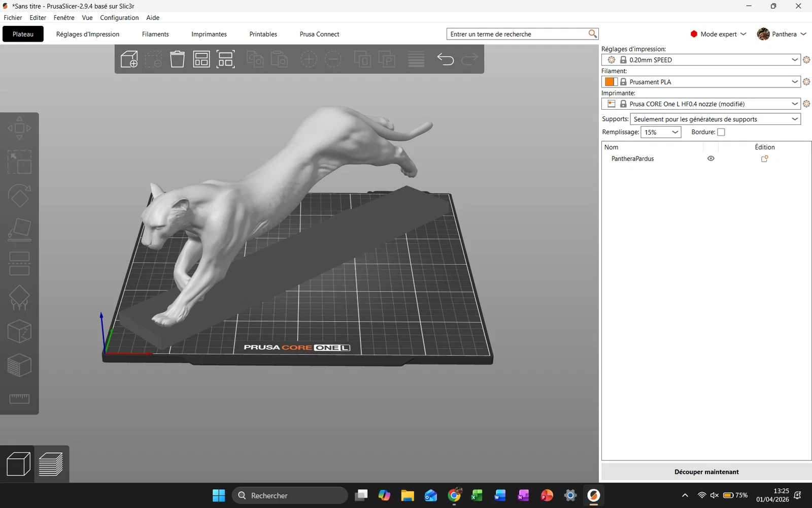Open the Supports dropdown
812x508 pixels.
pyautogui.click(x=715, y=119)
